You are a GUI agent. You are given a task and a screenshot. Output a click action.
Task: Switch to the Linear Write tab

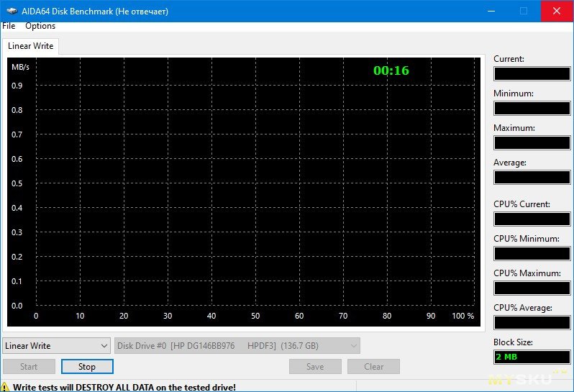pyautogui.click(x=29, y=46)
